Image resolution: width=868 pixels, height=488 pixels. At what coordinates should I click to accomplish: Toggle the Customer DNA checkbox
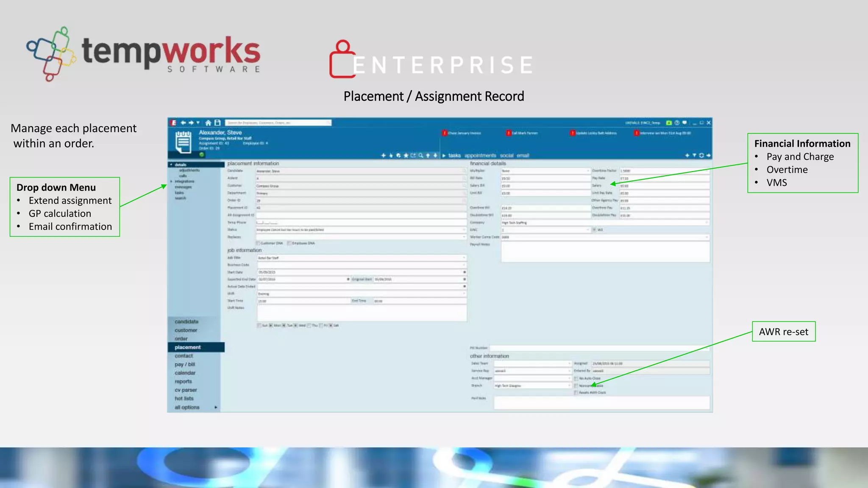(x=258, y=243)
